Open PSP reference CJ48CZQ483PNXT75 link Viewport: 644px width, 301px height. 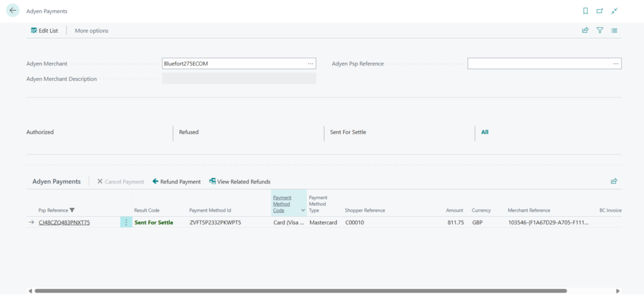pos(64,222)
